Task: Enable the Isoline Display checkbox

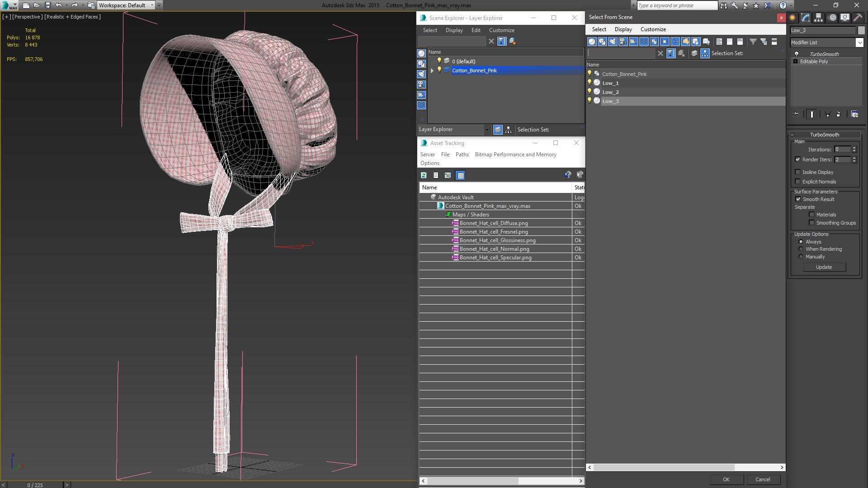Action: tap(797, 172)
